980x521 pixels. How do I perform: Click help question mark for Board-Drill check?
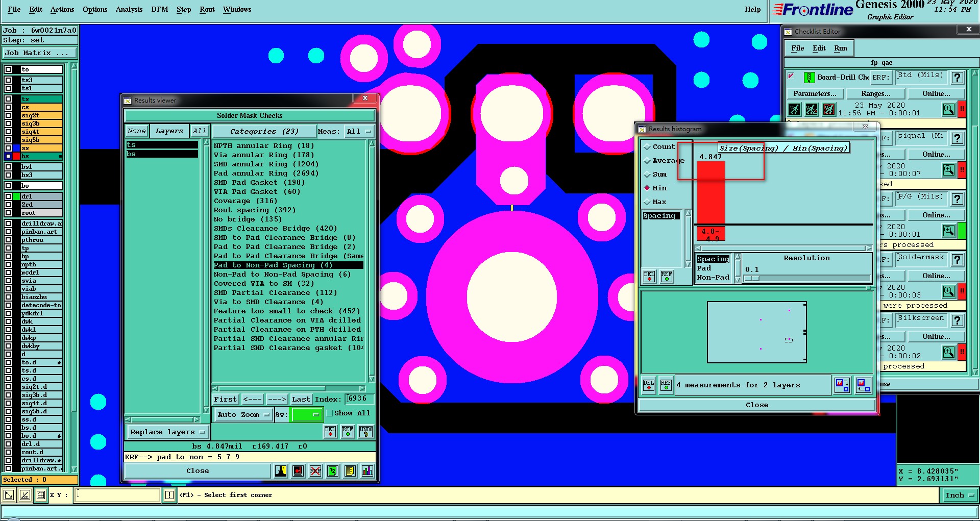[958, 78]
